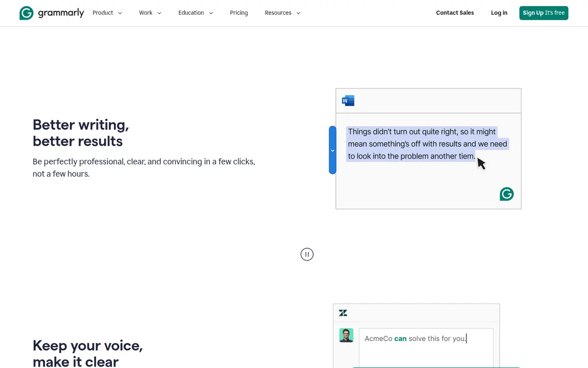Click the Zendesk icon in the lower demo
The height and width of the screenshot is (368, 588).
[x=343, y=313]
